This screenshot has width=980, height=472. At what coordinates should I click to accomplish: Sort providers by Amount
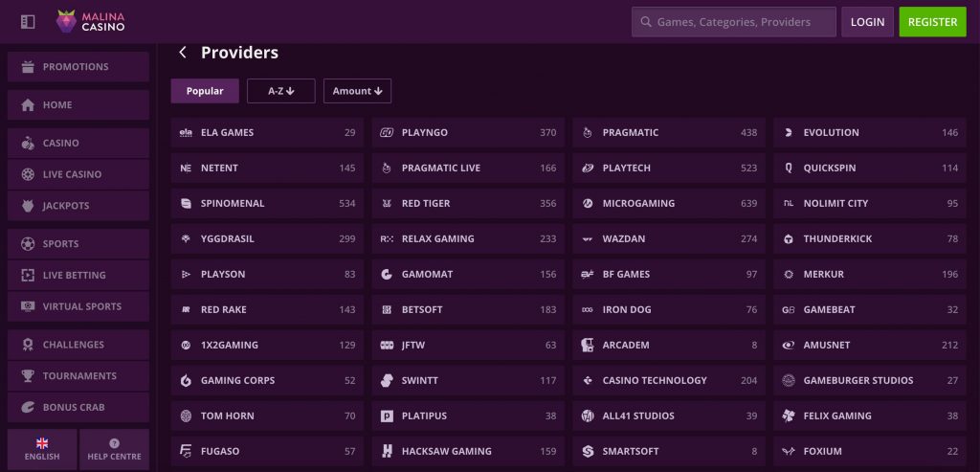coord(357,91)
